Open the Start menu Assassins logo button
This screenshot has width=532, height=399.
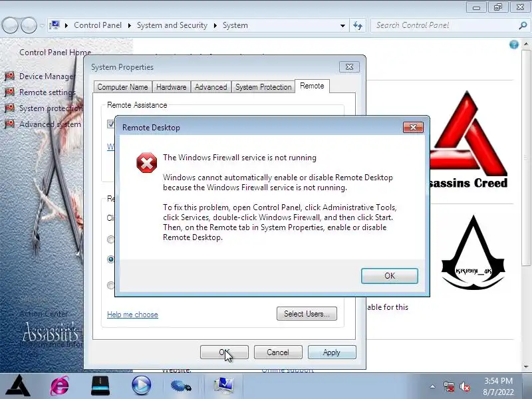pyautogui.click(x=19, y=386)
